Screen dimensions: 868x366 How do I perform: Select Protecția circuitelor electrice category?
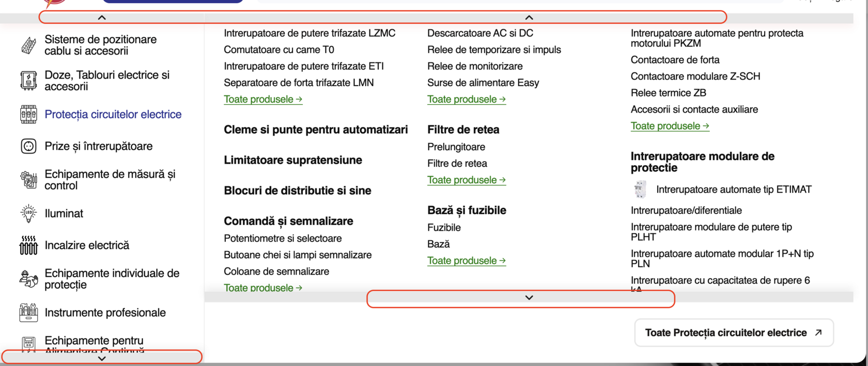pyautogui.click(x=113, y=114)
